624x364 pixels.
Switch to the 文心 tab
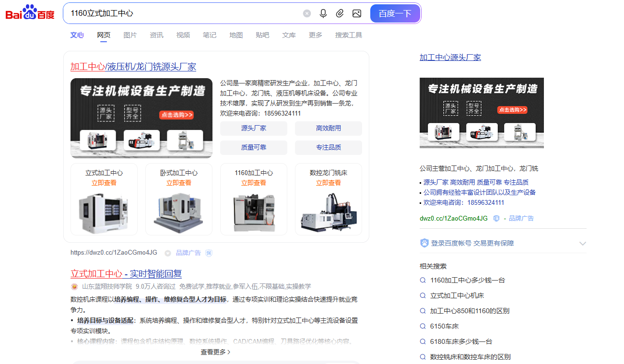pos(77,35)
